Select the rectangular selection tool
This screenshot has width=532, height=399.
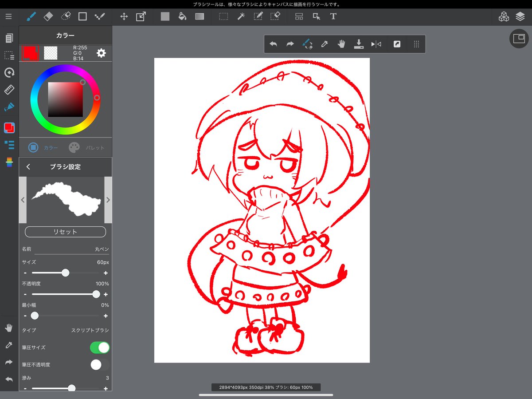(223, 16)
